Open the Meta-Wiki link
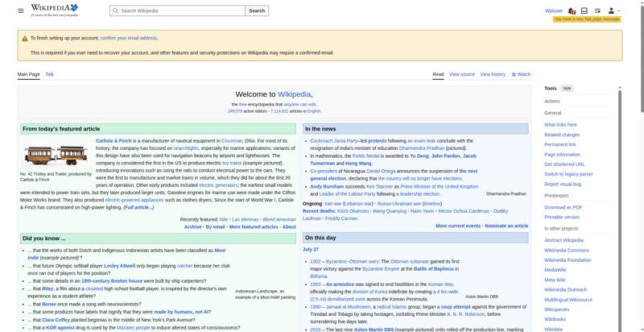The image size is (644, 332). (554, 280)
